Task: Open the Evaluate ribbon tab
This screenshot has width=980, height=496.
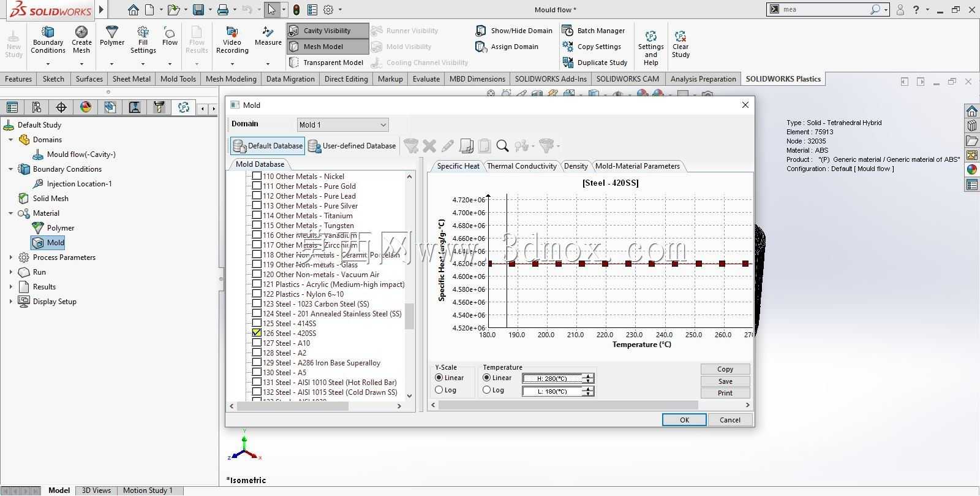Action: click(426, 78)
